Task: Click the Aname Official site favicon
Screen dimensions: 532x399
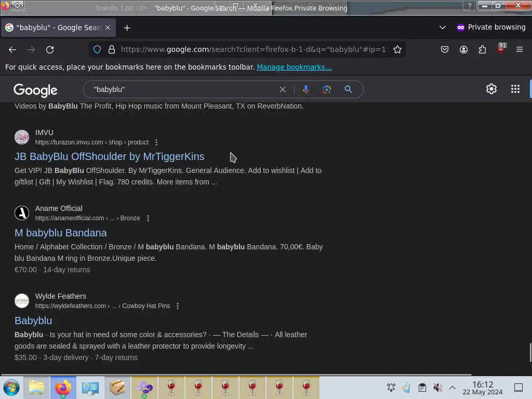Action: (x=22, y=213)
